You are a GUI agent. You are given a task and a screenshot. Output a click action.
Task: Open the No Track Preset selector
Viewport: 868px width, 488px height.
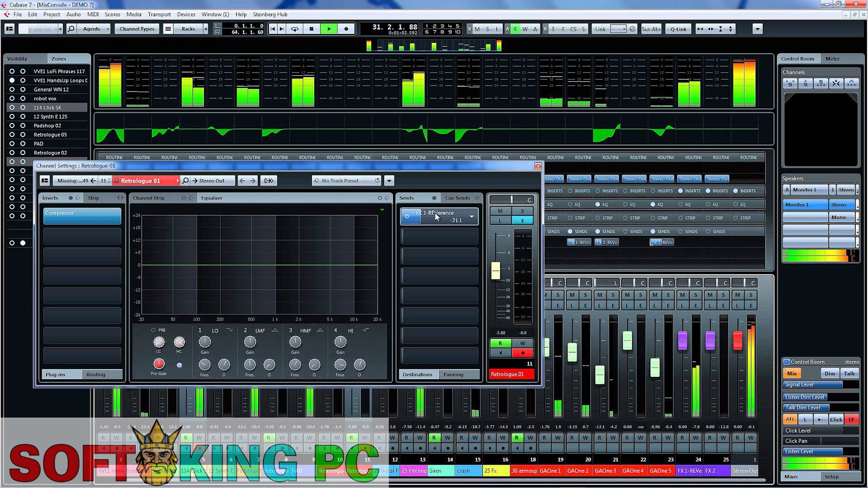(347, 181)
